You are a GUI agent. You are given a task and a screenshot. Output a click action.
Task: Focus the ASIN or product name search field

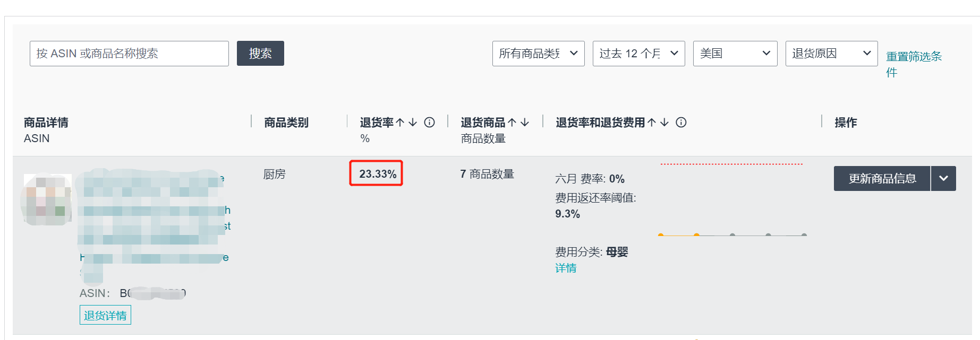click(129, 54)
